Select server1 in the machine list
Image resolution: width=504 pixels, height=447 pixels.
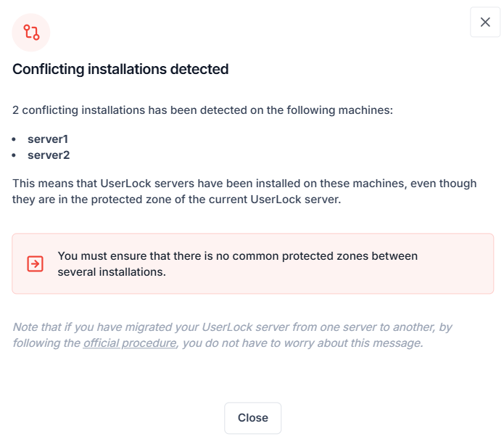pyautogui.click(x=48, y=139)
